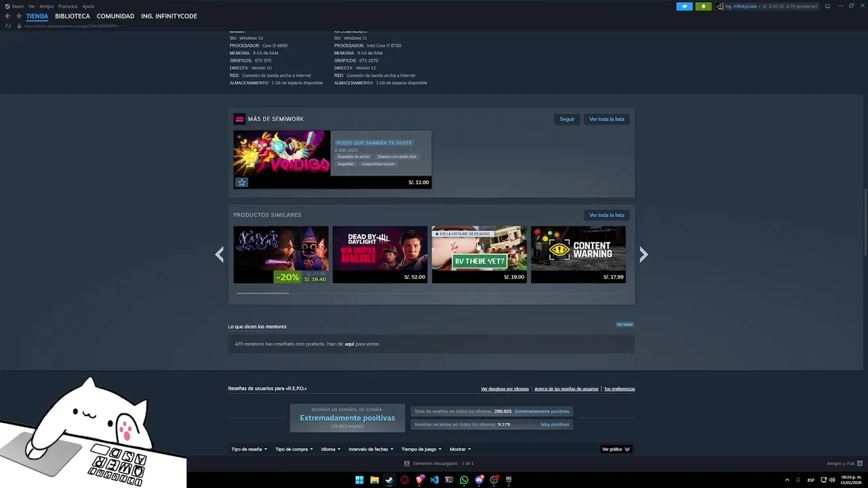Add Voidigo to wishlist star icon
The width and height of the screenshot is (868, 488).
241,182
